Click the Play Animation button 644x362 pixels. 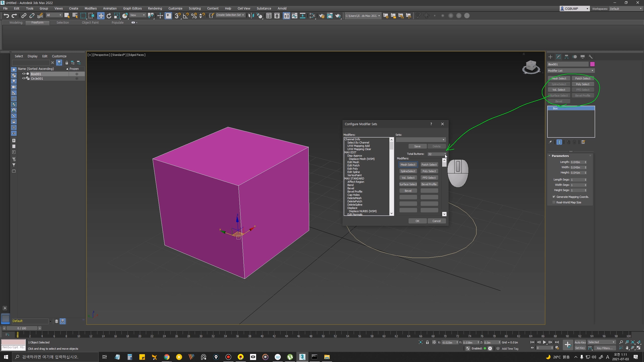pos(544,342)
